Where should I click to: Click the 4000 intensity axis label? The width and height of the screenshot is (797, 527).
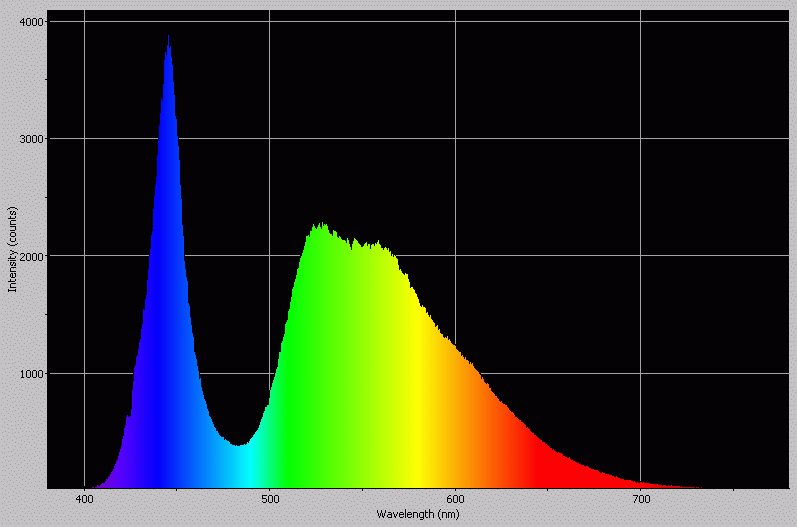[31, 22]
